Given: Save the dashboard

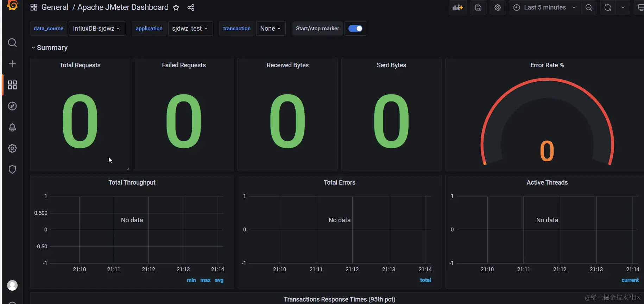Looking at the screenshot, I should coord(478,7).
